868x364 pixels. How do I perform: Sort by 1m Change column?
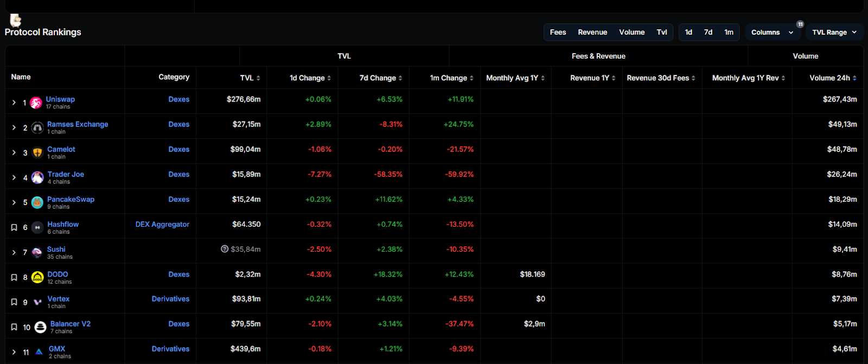[471, 78]
